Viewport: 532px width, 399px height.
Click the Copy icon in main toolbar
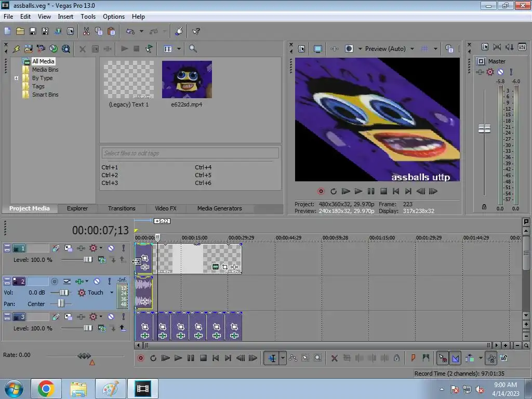tap(99, 31)
